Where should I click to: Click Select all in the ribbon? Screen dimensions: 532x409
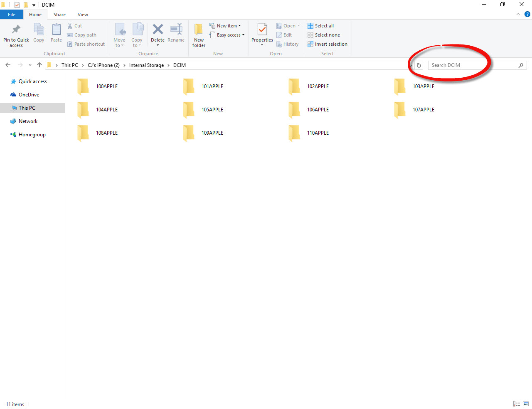tap(320, 26)
